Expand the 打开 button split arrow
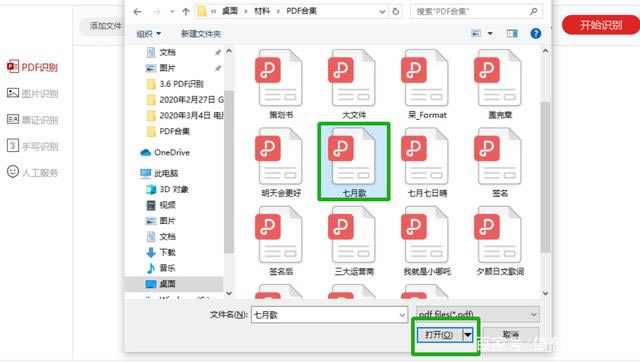 (x=468, y=335)
